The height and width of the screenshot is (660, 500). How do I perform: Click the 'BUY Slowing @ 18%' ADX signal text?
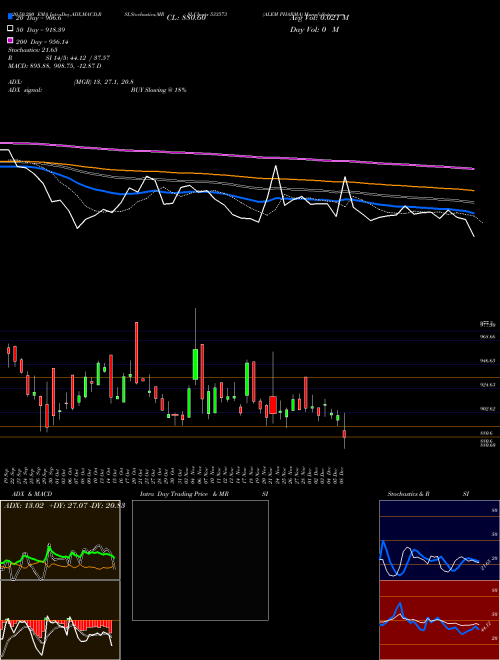(159, 90)
